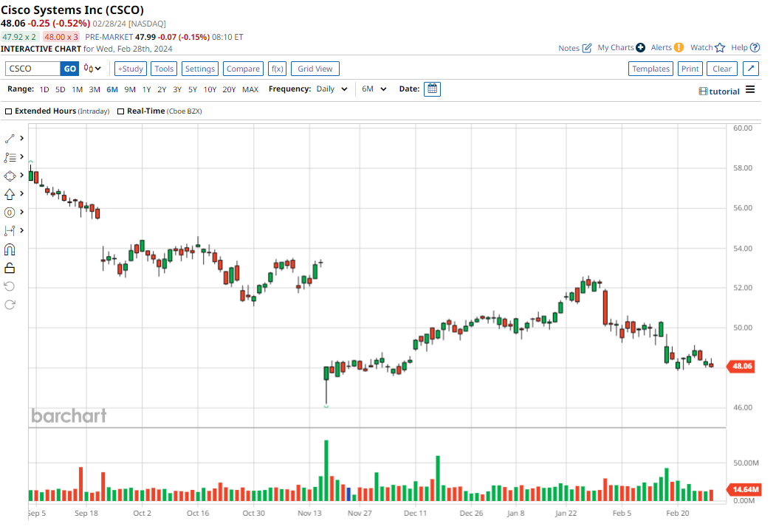Viewport: 776px width, 532px height.
Task: Click the CSCO symbol input field
Action: tap(32, 69)
